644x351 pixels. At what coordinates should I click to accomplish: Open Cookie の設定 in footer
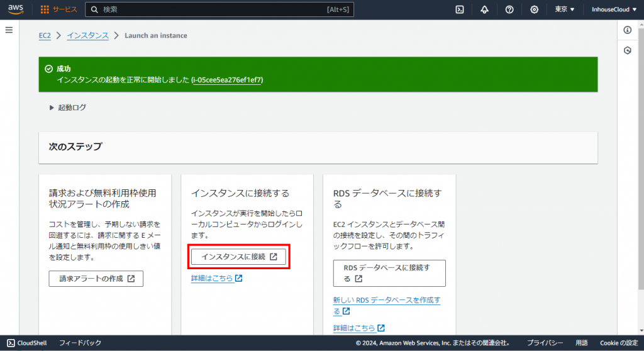pos(619,343)
